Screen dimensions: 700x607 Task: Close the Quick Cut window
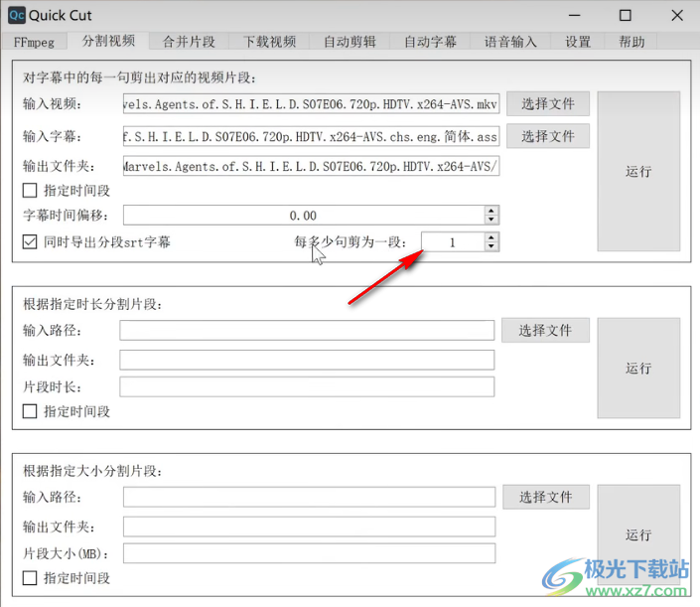pos(677,15)
